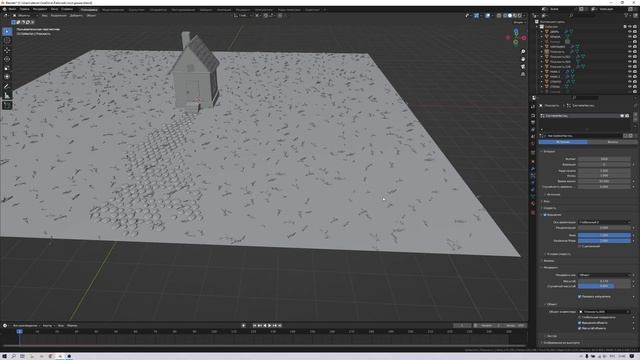Toggle the Dynamic checkbox under rotation
640x360 pixels.
pos(580,246)
